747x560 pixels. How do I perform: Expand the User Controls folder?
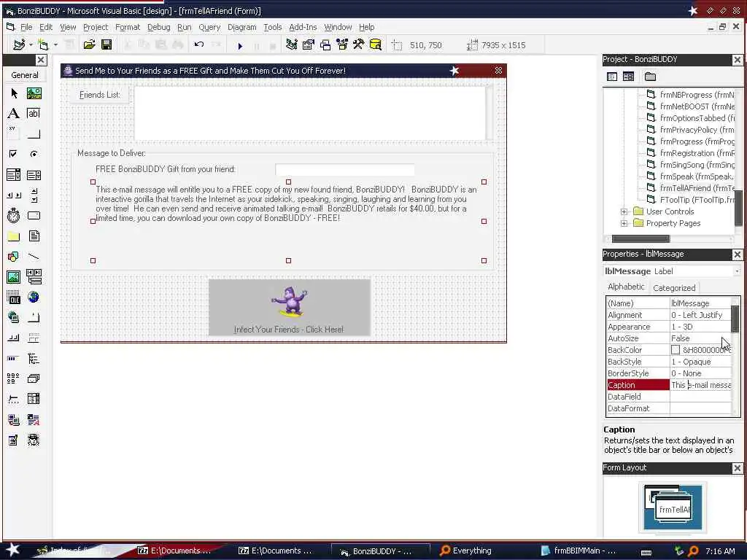(624, 211)
